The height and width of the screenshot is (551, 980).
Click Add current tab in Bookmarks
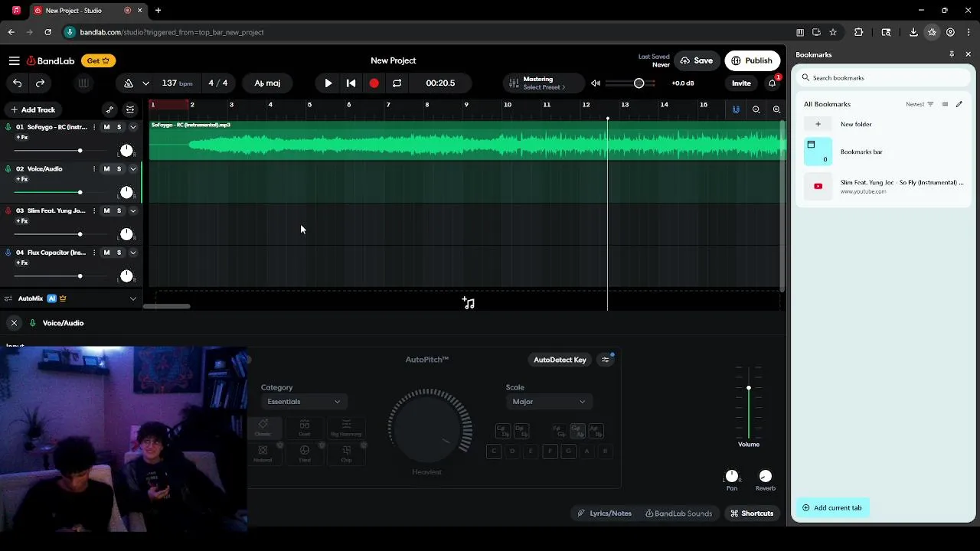(832, 507)
